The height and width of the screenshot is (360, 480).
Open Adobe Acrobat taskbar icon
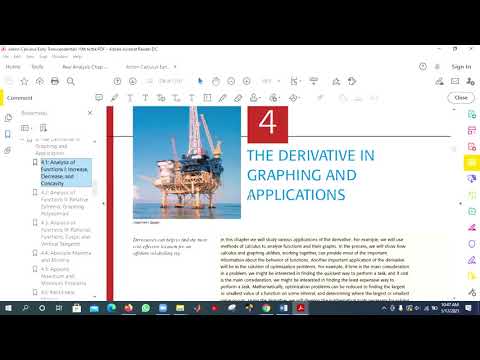(x=301, y=308)
